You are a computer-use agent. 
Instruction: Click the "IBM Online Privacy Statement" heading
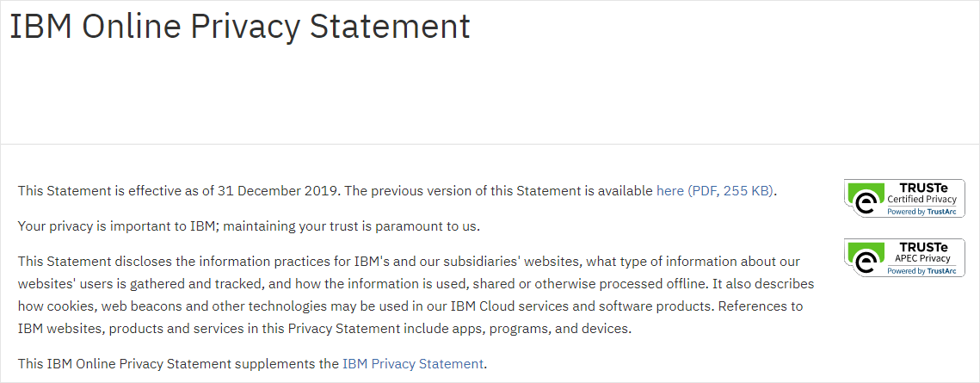(240, 27)
